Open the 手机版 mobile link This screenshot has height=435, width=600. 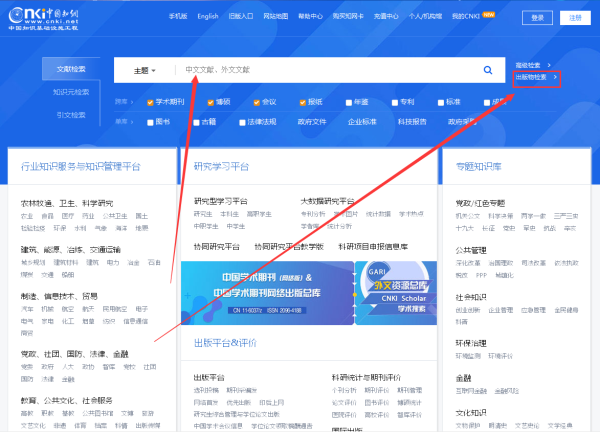click(x=178, y=16)
